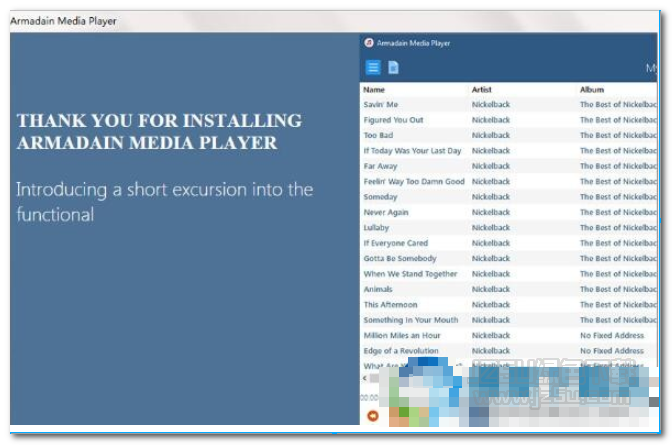Sort by the Name column header

(374, 90)
